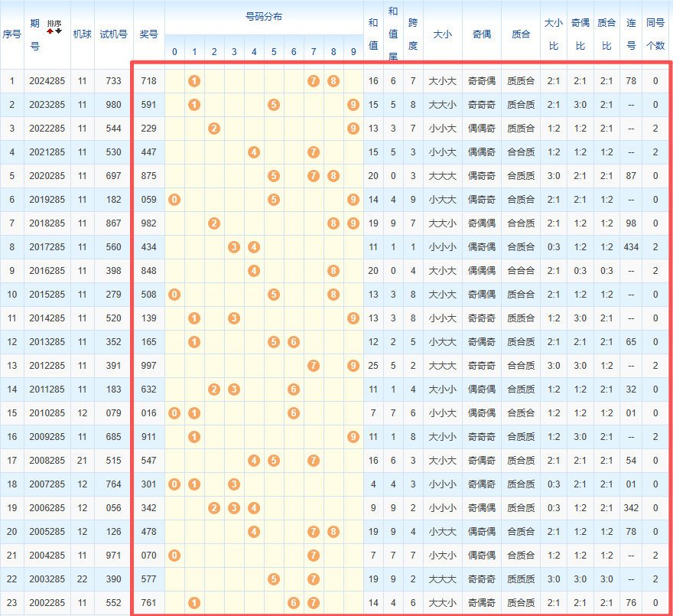Viewport: 673px width, 616px height.
Task: Click orange ball 3 in row 2017285
Action: click(234, 246)
